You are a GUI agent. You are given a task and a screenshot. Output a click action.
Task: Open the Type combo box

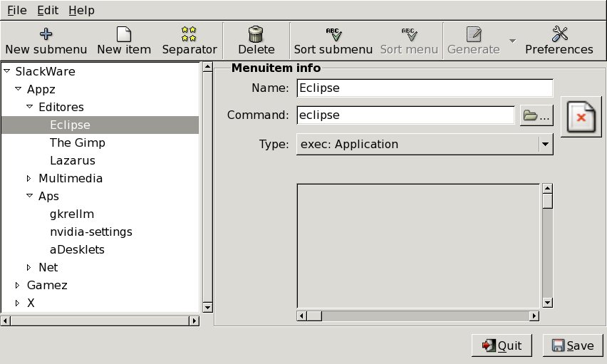click(425, 145)
